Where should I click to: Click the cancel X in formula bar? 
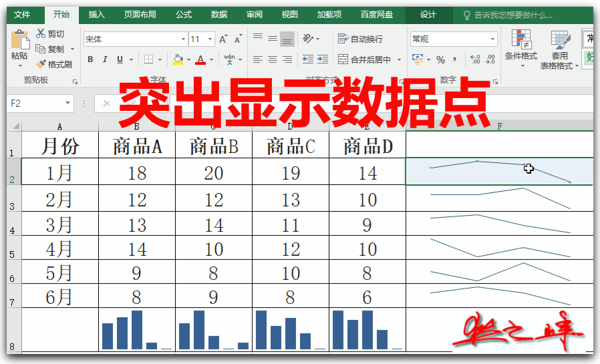click(107, 104)
